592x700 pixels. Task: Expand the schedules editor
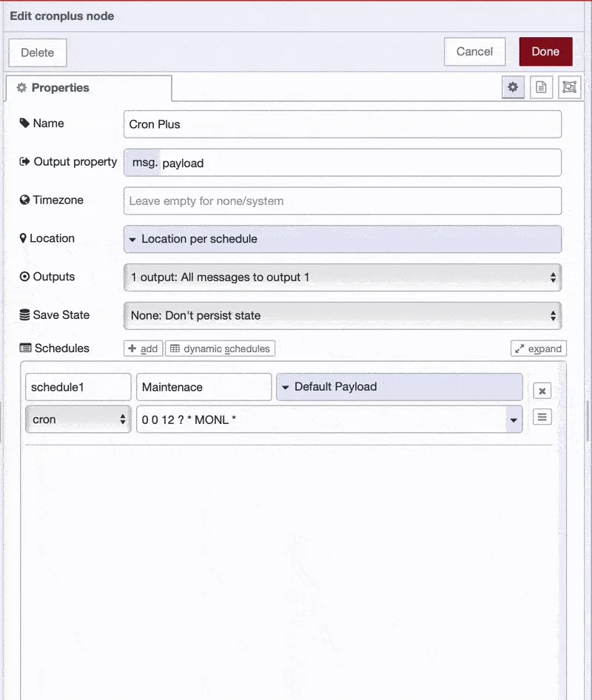(538, 348)
